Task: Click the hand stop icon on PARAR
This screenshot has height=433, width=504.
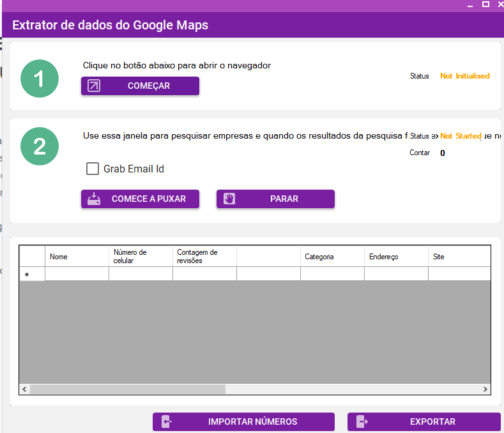Action: pos(229,199)
